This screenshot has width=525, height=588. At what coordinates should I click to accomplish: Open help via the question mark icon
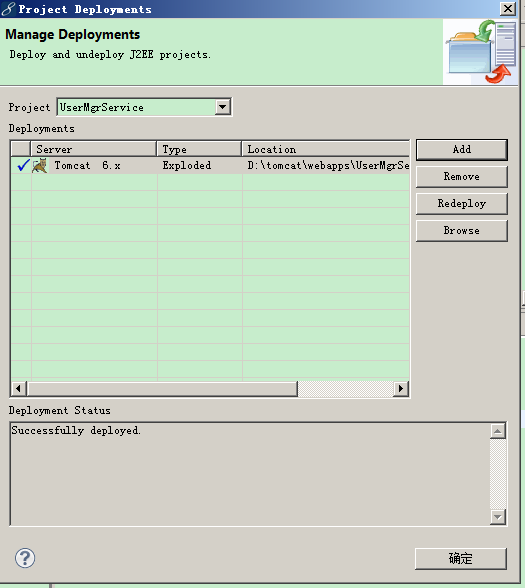pyautogui.click(x=25, y=558)
